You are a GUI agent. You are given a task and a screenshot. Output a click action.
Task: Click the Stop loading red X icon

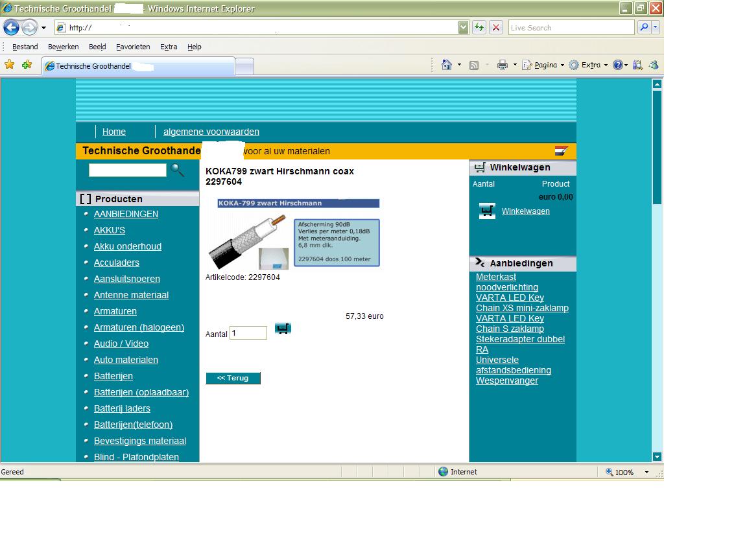coord(496,28)
